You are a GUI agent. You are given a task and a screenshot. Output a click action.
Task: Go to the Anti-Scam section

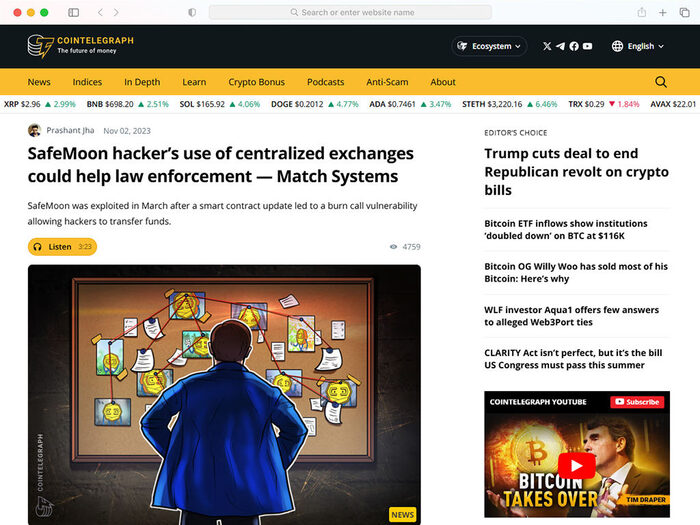(x=387, y=82)
